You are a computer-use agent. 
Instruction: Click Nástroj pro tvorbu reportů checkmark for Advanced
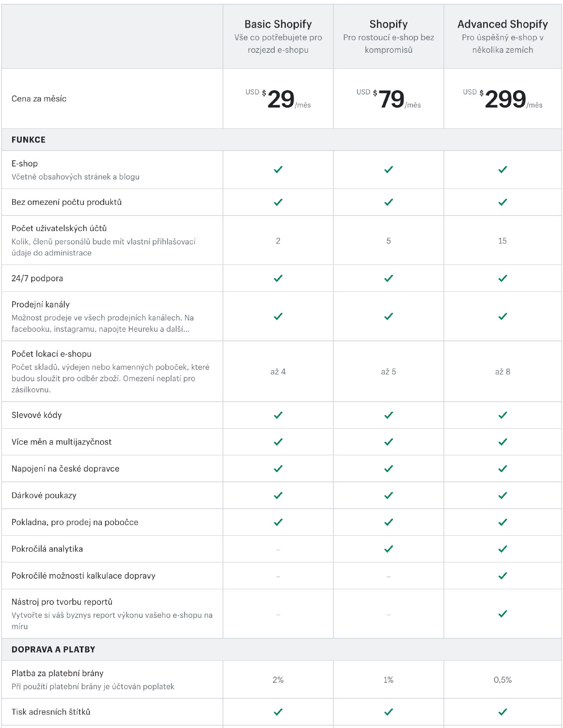[x=502, y=614]
